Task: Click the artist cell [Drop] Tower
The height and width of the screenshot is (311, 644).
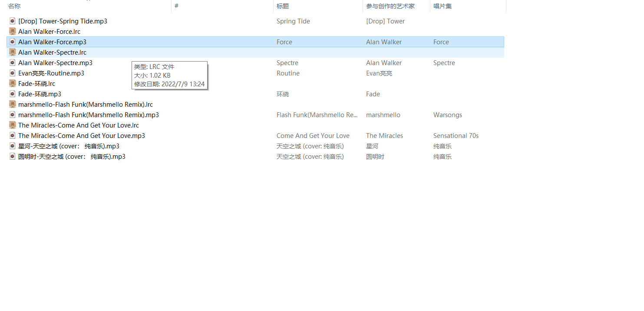Action: coord(385,21)
